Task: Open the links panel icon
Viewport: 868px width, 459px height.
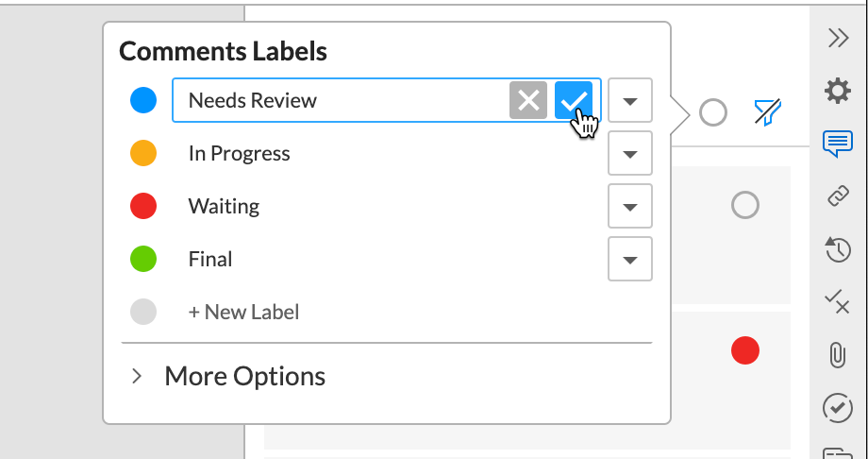Action: point(838,196)
